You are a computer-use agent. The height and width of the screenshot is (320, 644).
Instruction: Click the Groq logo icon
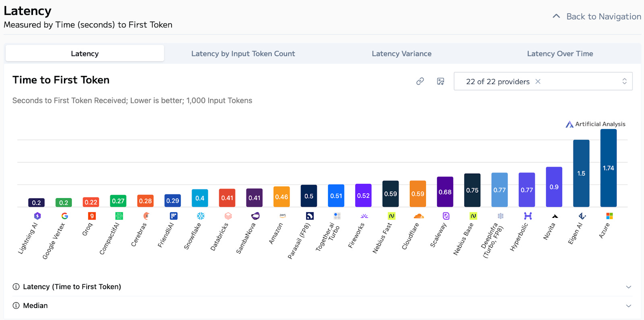(92, 216)
